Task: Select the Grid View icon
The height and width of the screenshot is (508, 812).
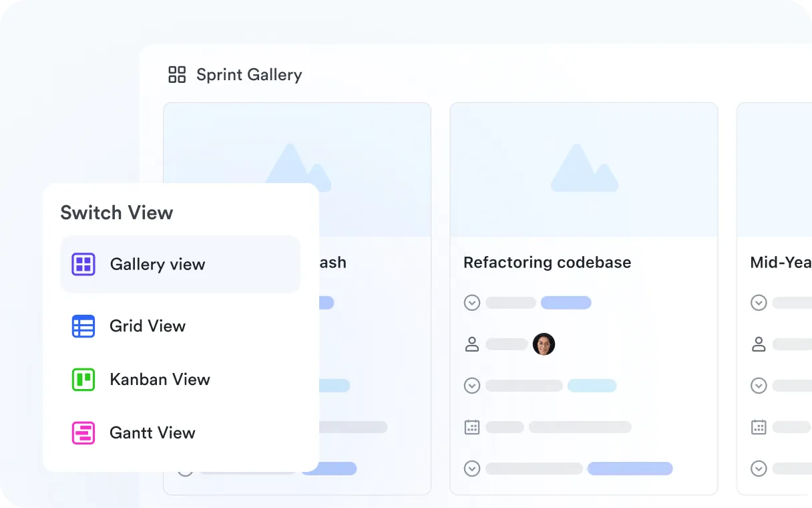Action: (x=83, y=326)
